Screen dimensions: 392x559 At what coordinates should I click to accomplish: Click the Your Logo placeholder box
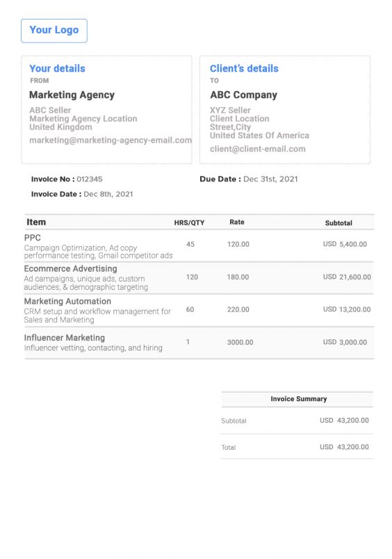54,31
